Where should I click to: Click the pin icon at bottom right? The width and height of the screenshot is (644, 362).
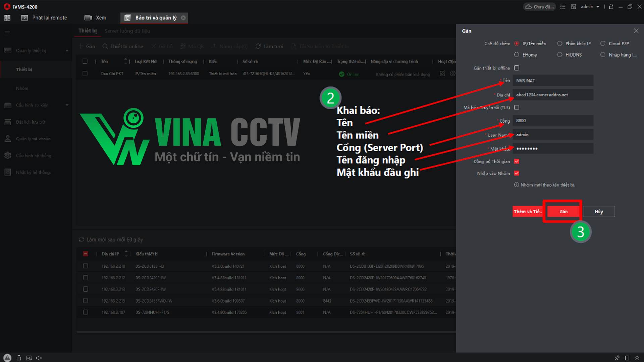617,358
